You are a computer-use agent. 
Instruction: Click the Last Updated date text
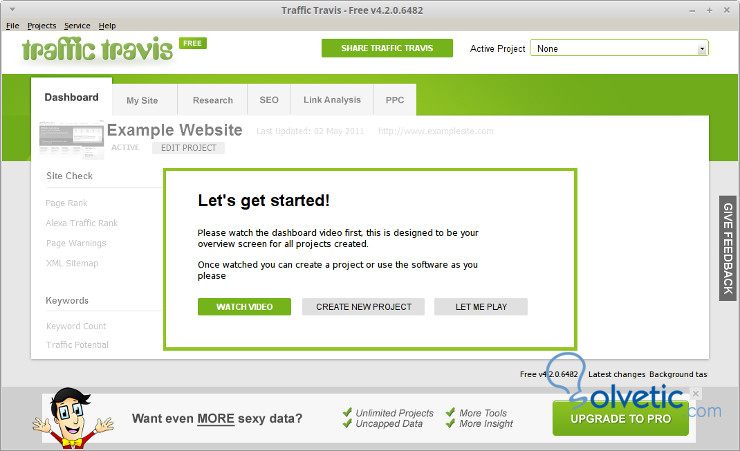pyautogui.click(x=310, y=131)
